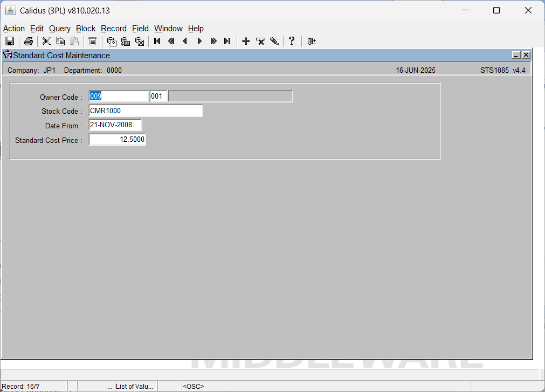Click the Cancel Query database icon
The height and width of the screenshot is (392, 545).
pyautogui.click(x=140, y=42)
